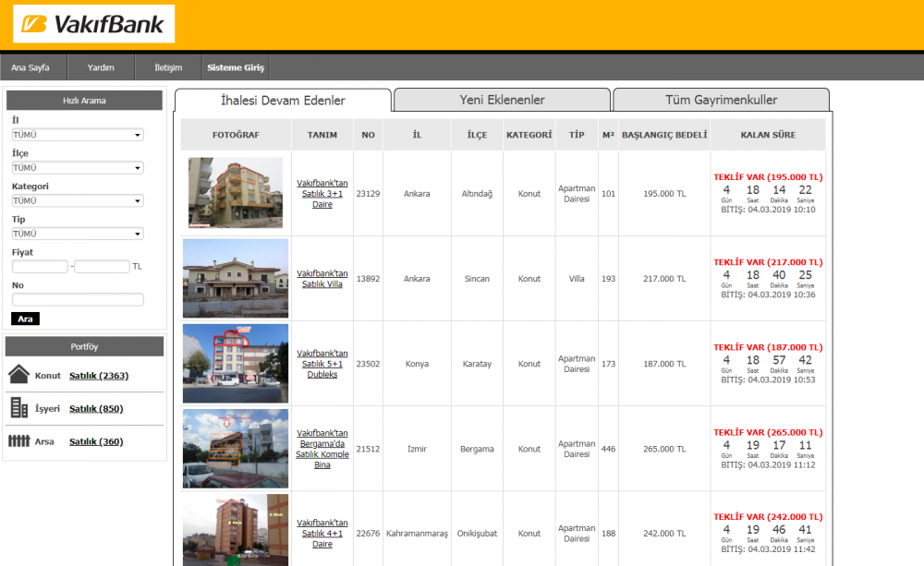Go to Ana Sayfa menu item
This screenshot has height=566, width=924.
30,67
